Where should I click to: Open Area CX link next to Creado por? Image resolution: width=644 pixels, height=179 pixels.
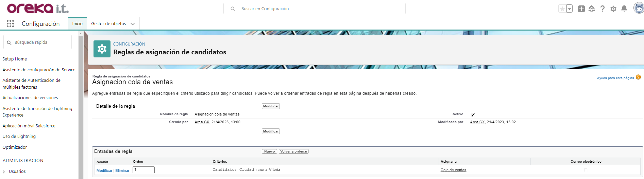click(202, 122)
